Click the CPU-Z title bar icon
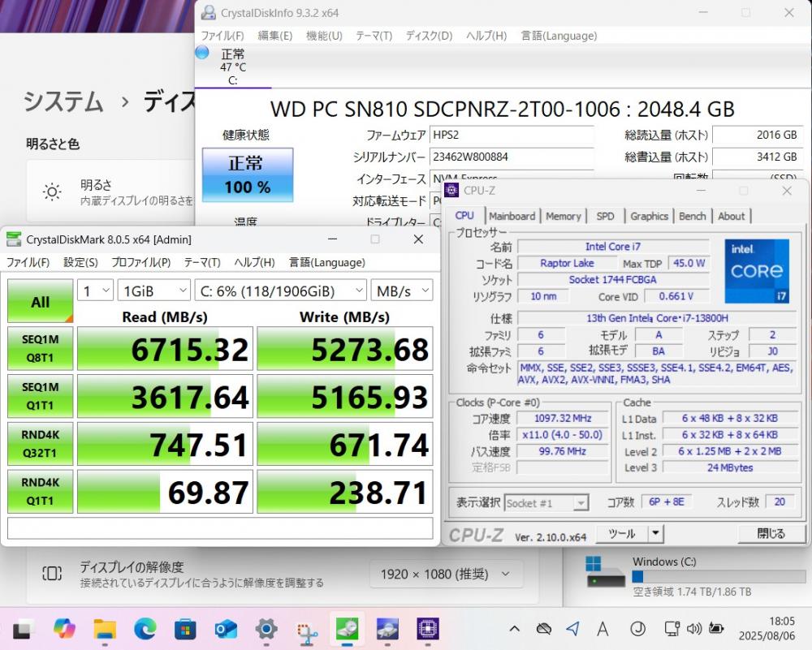 [451, 190]
